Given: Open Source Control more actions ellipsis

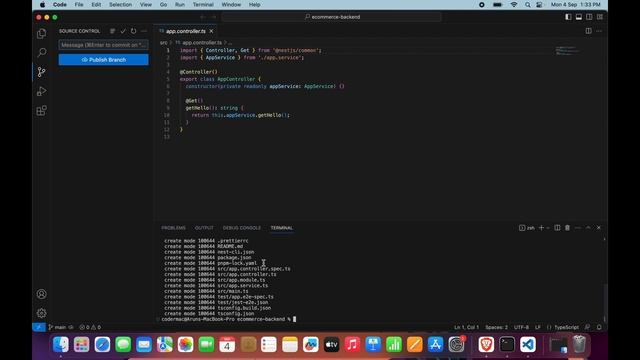Looking at the screenshot, I should (x=144, y=31).
